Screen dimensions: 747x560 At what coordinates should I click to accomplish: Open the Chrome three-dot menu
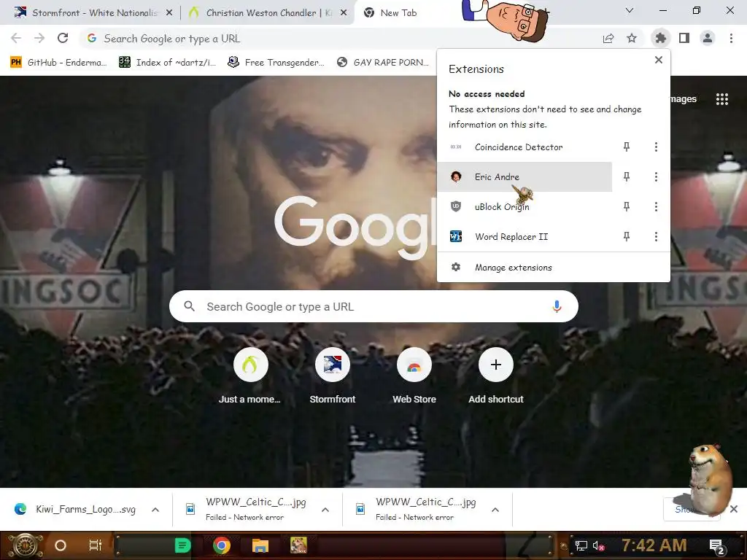click(731, 38)
